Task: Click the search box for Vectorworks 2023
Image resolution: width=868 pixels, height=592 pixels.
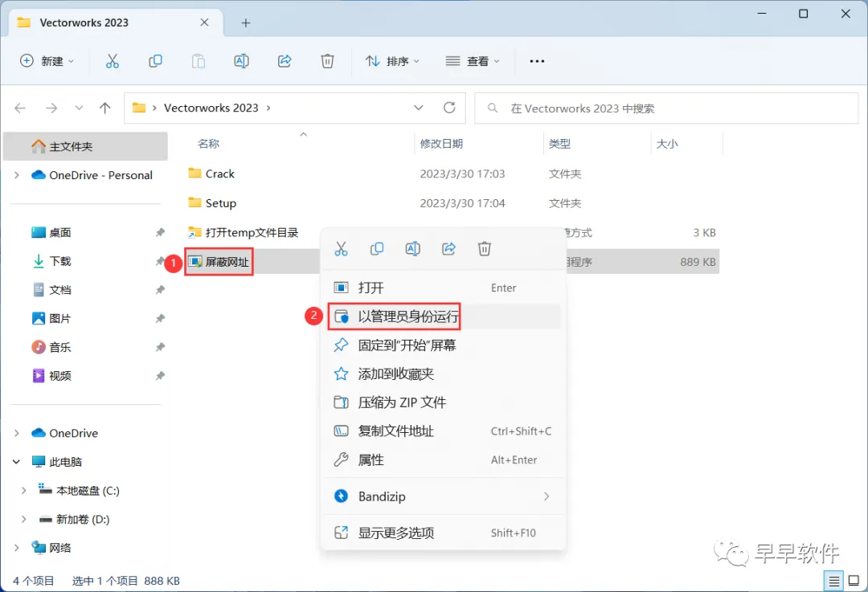Action: point(666,108)
